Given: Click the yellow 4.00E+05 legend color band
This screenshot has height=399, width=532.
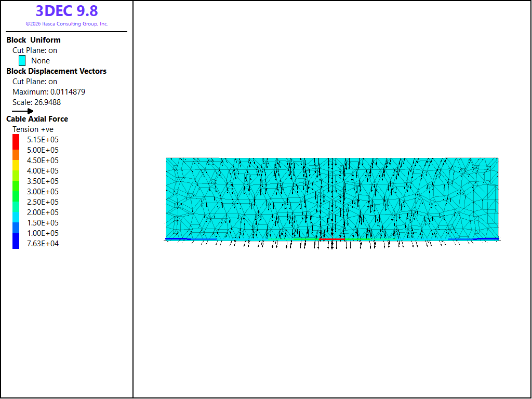Looking at the screenshot, I should click(16, 165).
